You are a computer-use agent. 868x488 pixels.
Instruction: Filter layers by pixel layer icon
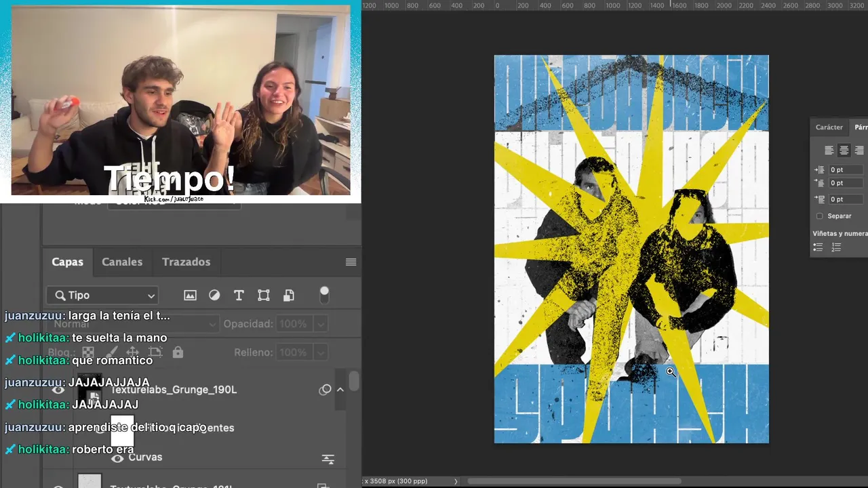(190, 296)
